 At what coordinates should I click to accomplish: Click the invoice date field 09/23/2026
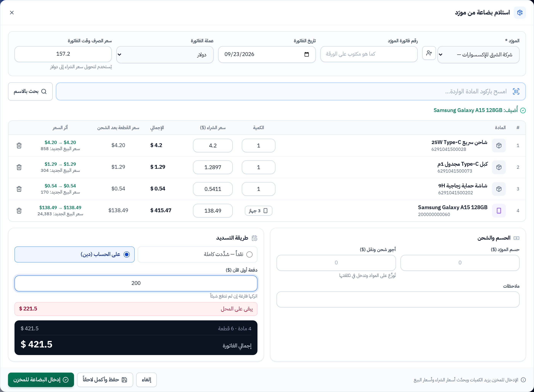pyautogui.click(x=267, y=54)
